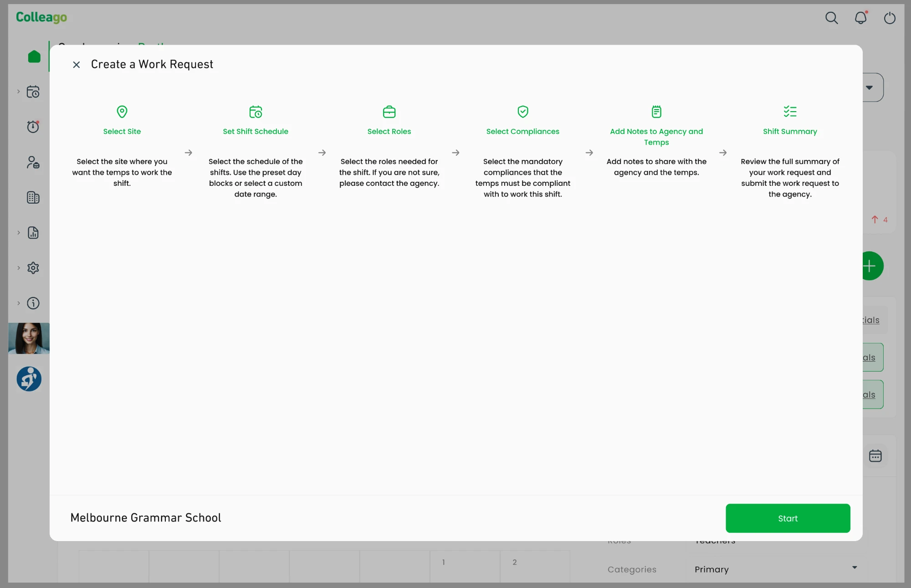The width and height of the screenshot is (911, 588).
Task: Open the search magnifier icon
Action: pyautogui.click(x=831, y=18)
